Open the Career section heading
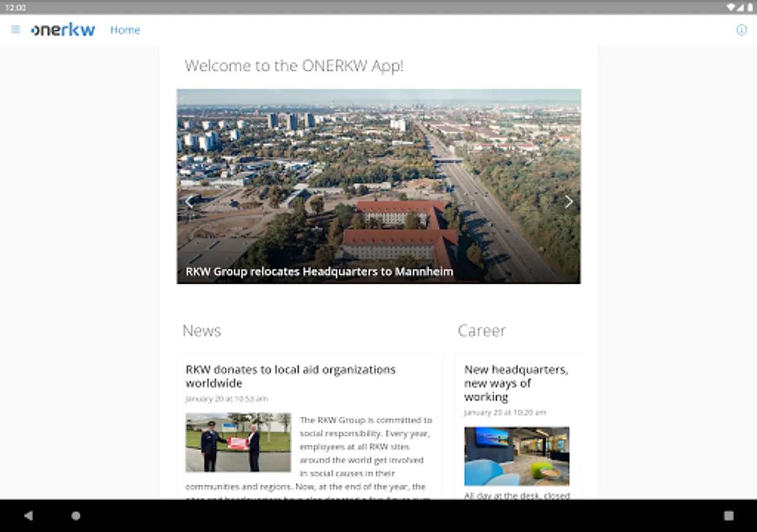 pos(482,330)
